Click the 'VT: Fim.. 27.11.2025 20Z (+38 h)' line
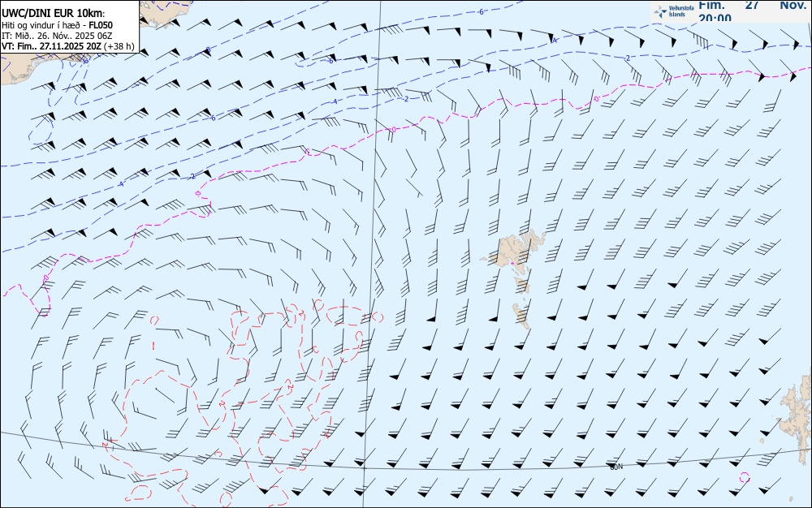The width and height of the screenshot is (812, 508). [x=68, y=46]
